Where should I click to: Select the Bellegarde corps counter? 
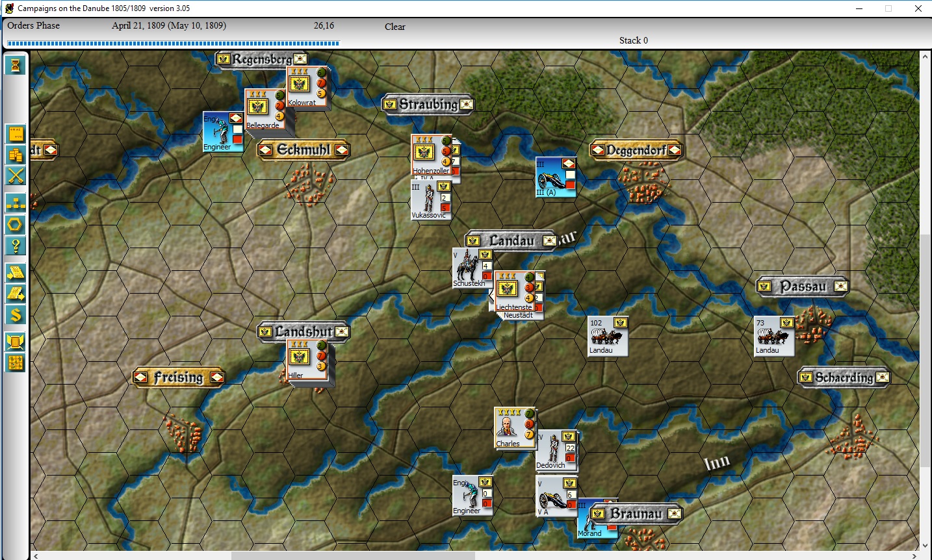[x=265, y=109]
